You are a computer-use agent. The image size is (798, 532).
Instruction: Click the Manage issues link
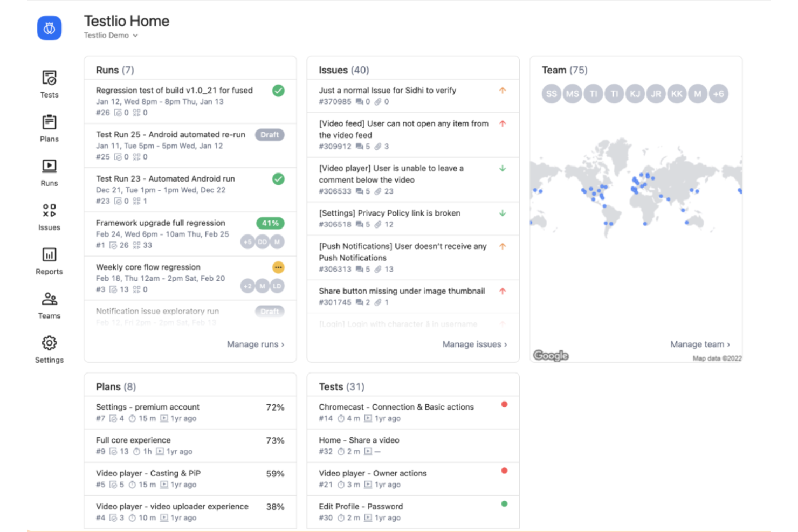click(x=474, y=344)
